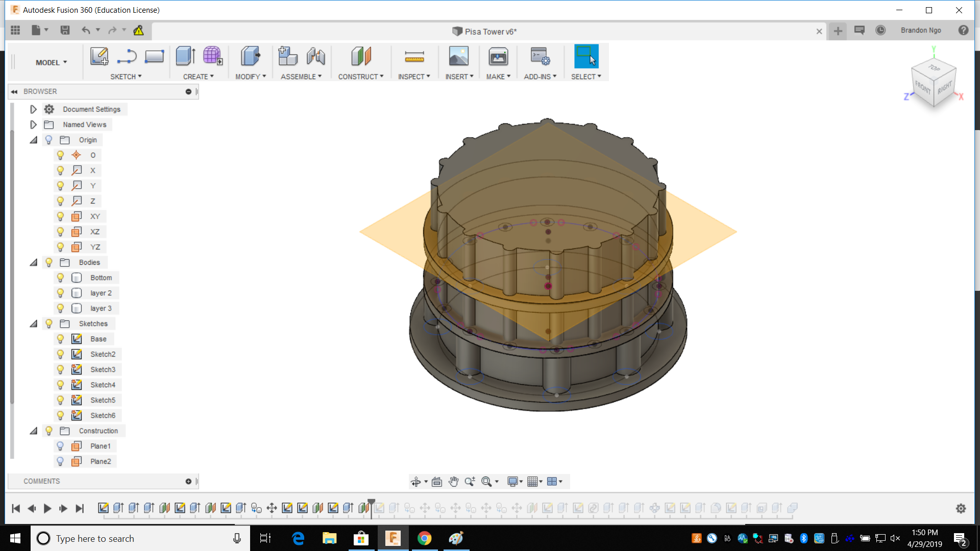
Task: Add a new design tab
Action: point(838,31)
